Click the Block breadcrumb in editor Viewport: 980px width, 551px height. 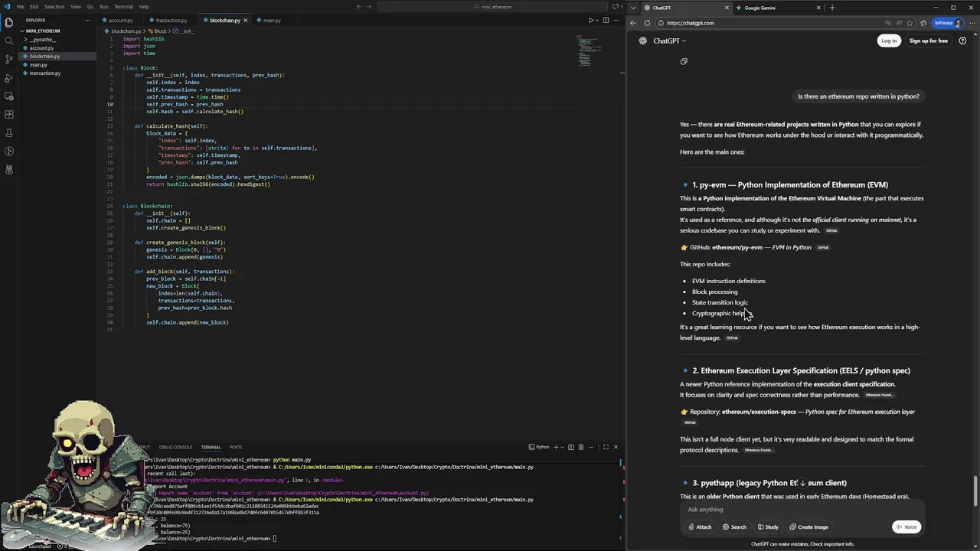click(x=159, y=31)
